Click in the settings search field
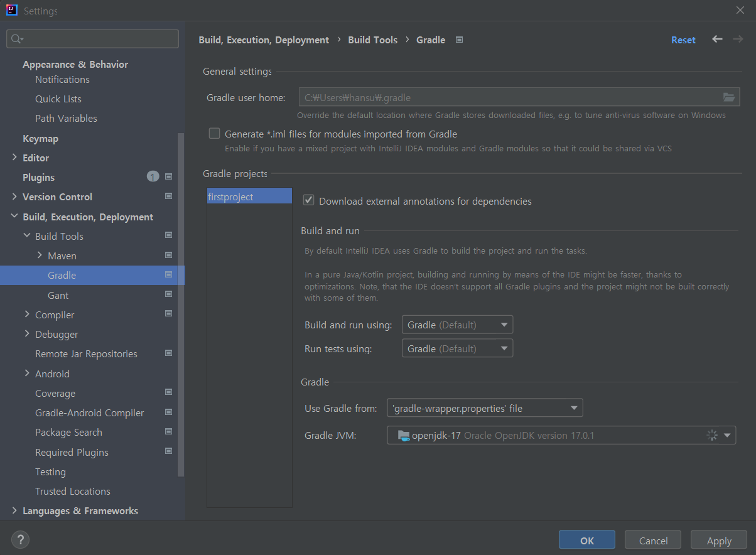 (x=92, y=39)
